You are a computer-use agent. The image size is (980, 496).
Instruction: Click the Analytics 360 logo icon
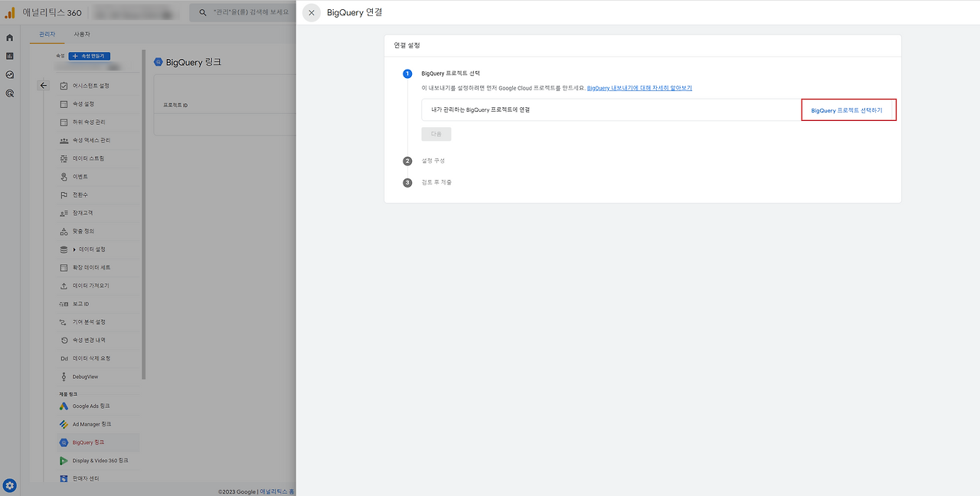coord(10,12)
